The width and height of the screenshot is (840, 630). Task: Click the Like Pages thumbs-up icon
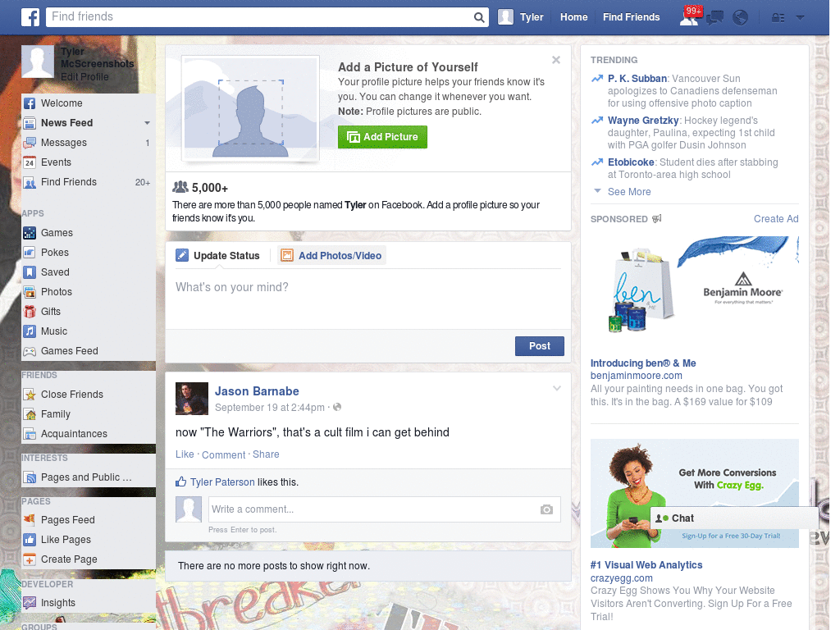click(x=30, y=540)
